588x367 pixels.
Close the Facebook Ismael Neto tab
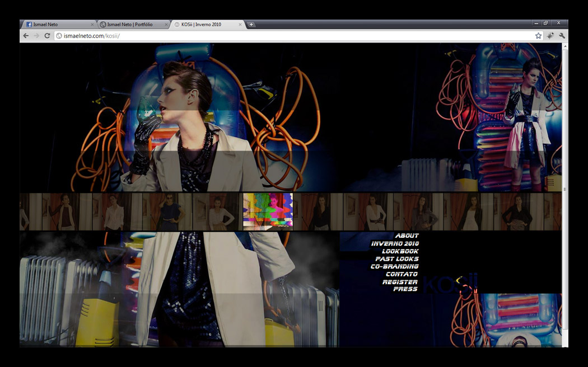click(x=92, y=25)
